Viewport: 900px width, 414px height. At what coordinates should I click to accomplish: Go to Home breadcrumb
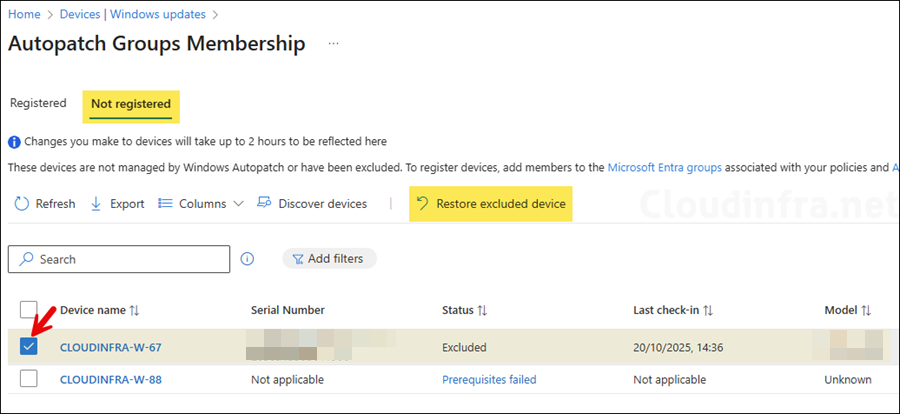pyautogui.click(x=24, y=14)
